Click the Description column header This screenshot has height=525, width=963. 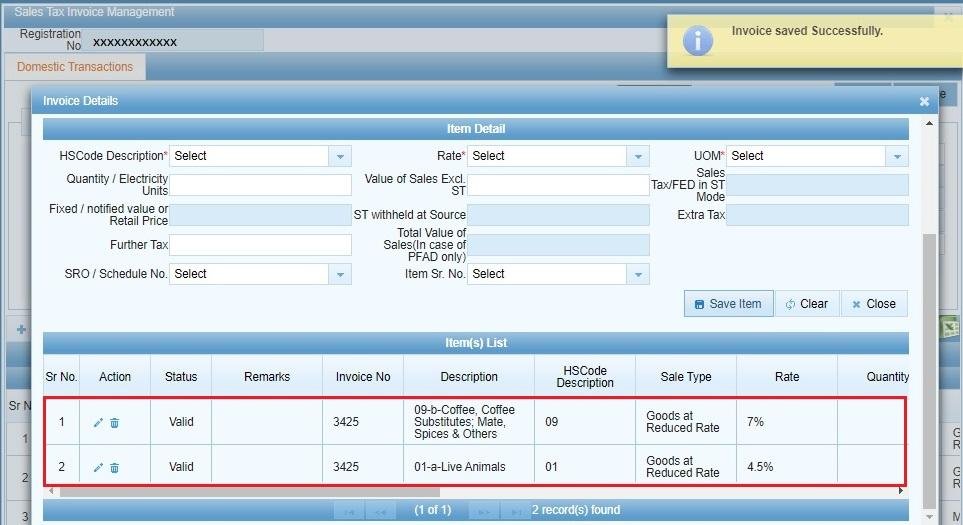469,376
